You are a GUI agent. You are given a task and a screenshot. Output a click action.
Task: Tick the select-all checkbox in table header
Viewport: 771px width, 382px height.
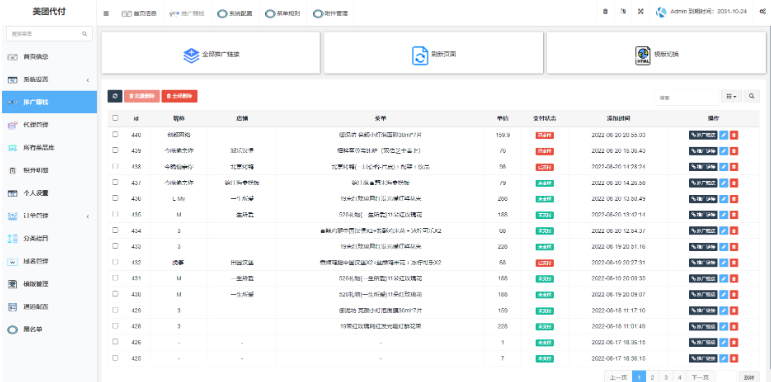115,118
